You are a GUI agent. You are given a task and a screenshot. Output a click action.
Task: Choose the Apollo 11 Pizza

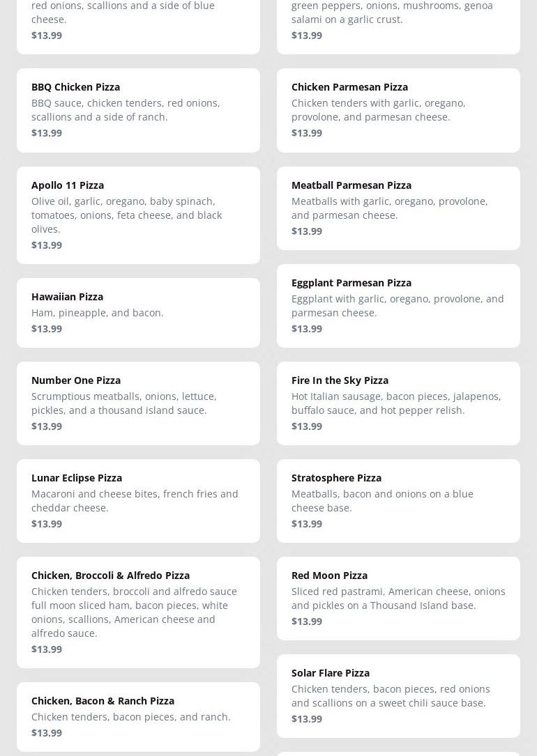pyautogui.click(x=138, y=215)
